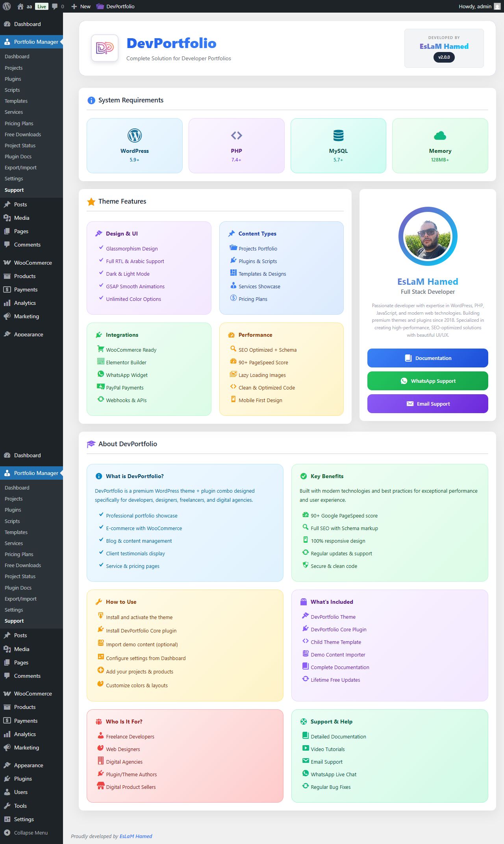The image size is (504, 844).
Task: Click the "Lazy Loading Images" performance text
Action: (x=262, y=375)
